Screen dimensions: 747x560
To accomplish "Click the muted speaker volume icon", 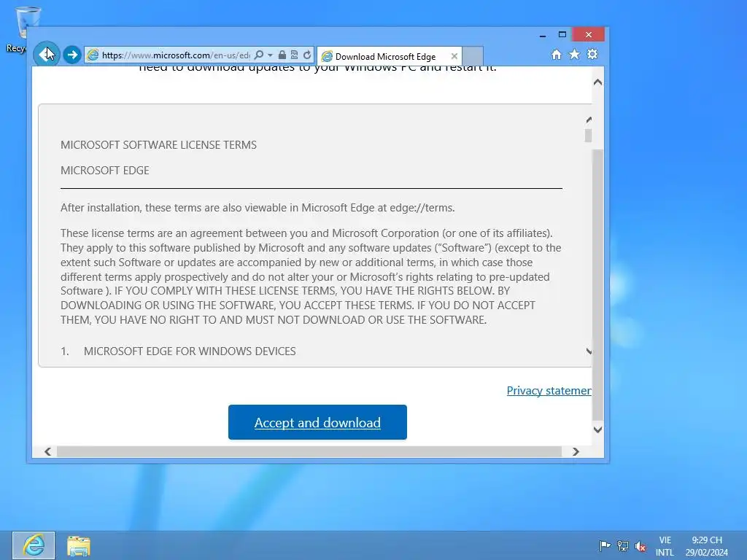I will (x=640, y=546).
